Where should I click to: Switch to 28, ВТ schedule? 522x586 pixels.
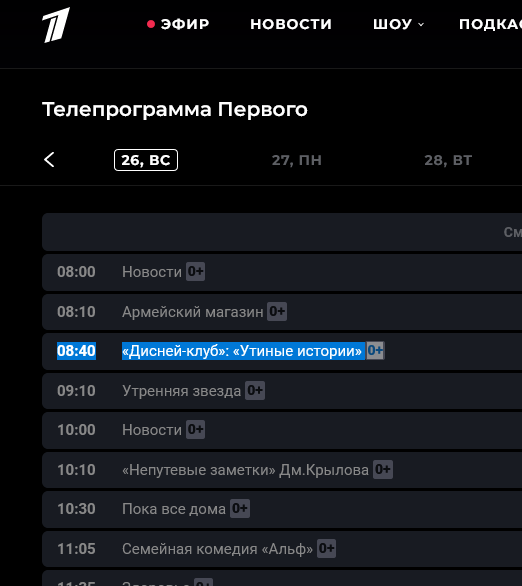click(x=448, y=160)
